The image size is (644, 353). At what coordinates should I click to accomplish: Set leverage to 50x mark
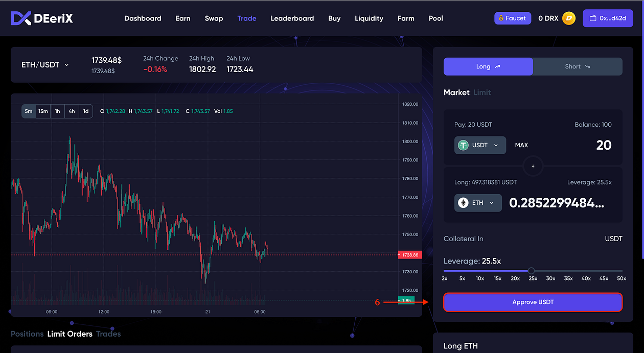coord(622,278)
